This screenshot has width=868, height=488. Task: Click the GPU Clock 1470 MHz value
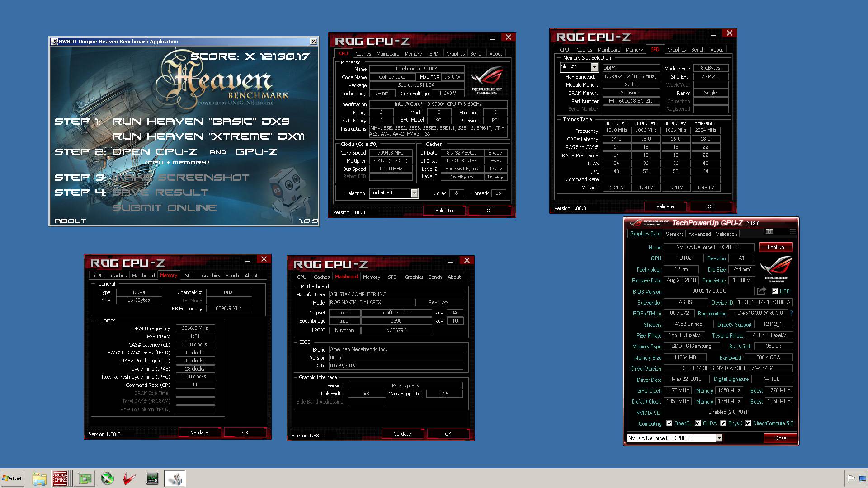(677, 390)
